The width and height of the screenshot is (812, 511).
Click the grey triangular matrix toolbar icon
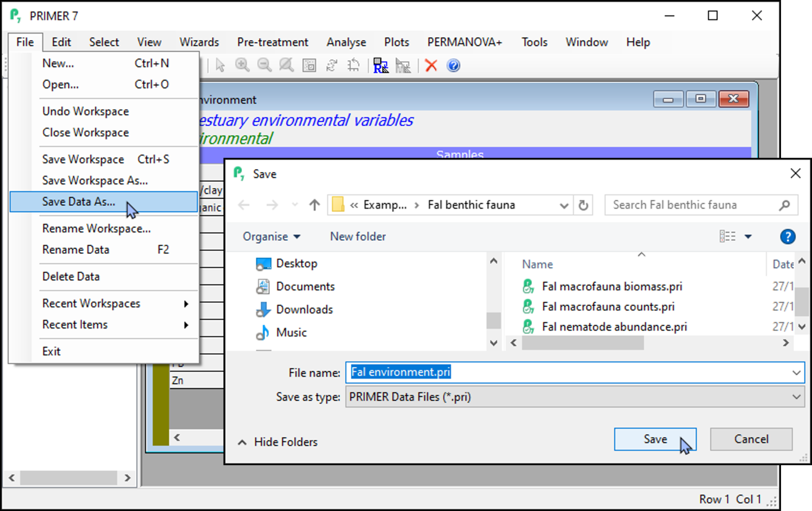point(403,65)
